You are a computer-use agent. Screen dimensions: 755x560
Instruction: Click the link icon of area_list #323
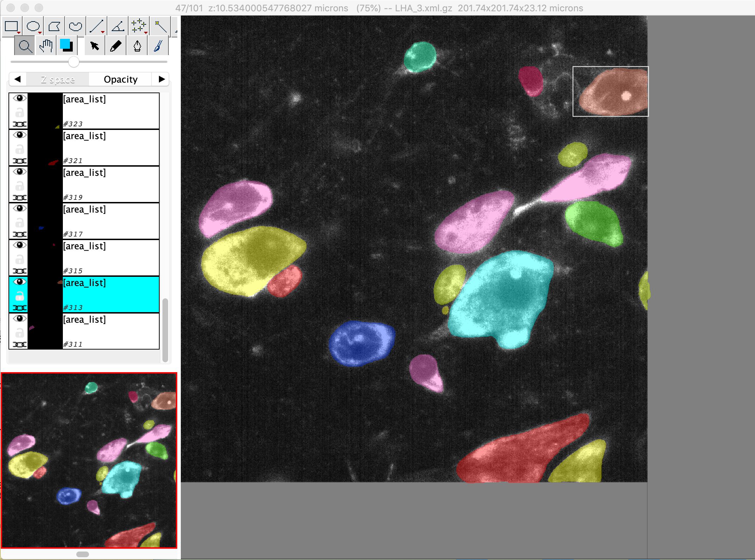(x=20, y=124)
